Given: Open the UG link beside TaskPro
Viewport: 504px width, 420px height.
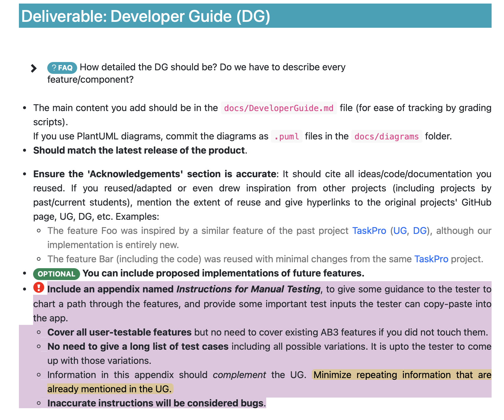Looking at the screenshot, I should tap(400, 231).
